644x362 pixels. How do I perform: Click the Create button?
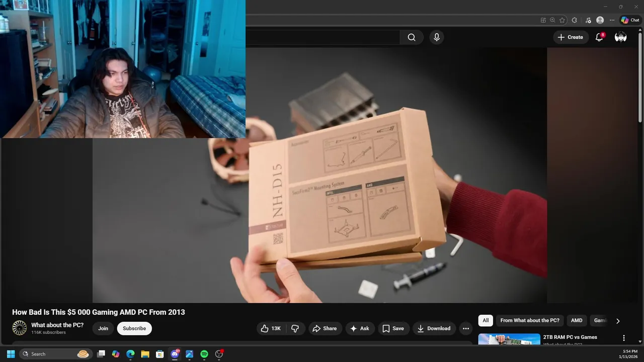pyautogui.click(x=571, y=37)
